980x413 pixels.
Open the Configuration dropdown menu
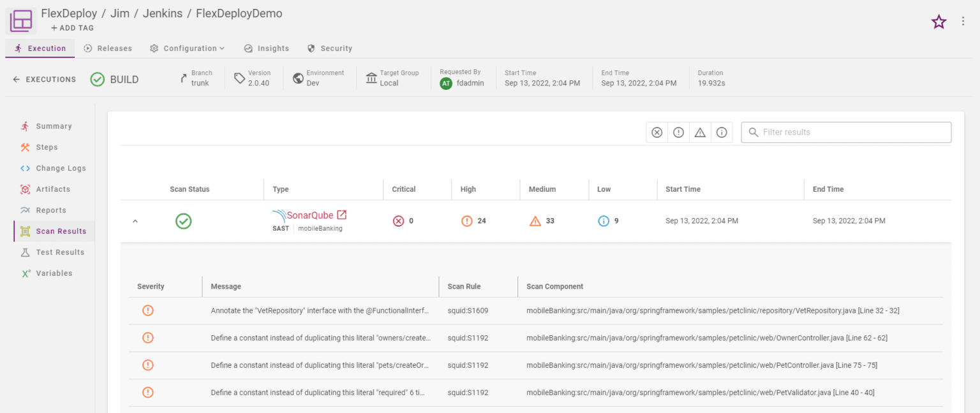pyautogui.click(x=187, y=48)
